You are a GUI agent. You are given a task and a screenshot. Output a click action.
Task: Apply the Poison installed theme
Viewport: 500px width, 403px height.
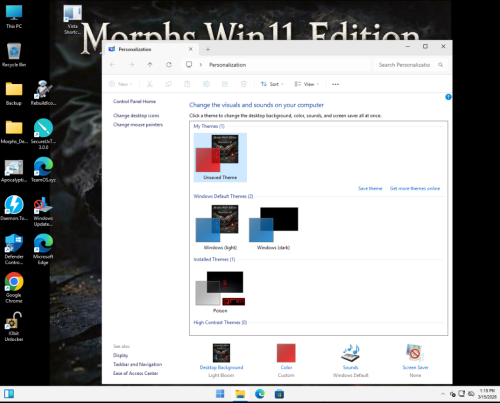coord(220,292)
